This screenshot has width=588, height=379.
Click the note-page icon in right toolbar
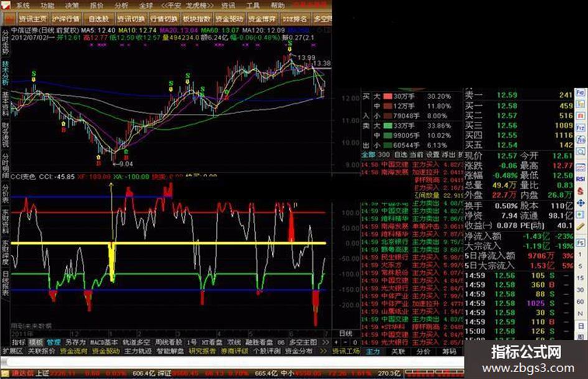(x=581, y=104)
